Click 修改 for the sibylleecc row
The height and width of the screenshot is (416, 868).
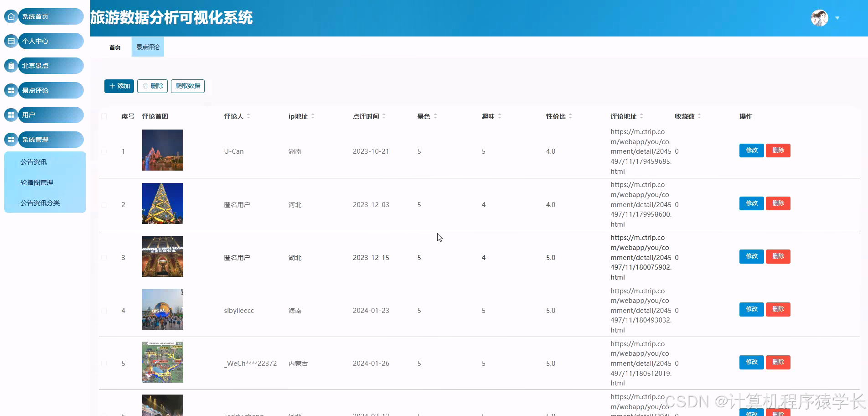[751, 309]
